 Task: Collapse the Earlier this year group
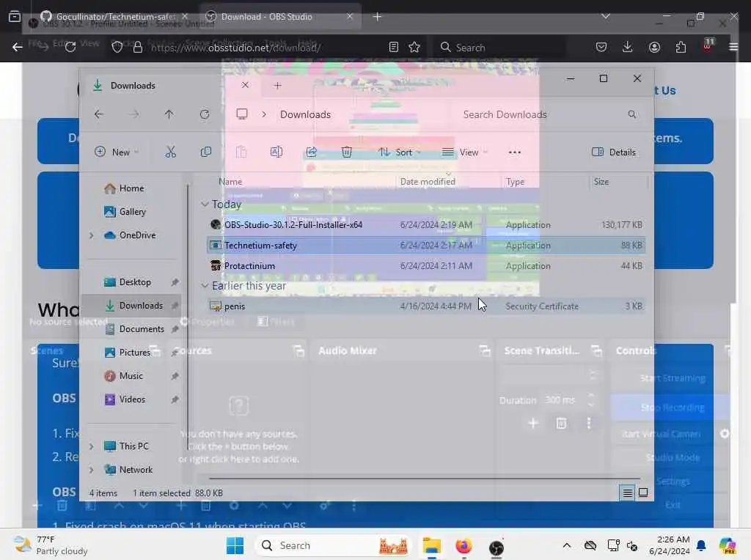point(205,286)
